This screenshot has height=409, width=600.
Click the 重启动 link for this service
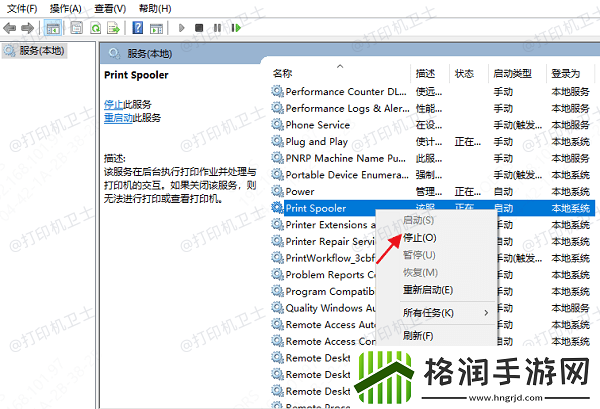[x=118, y=117]
